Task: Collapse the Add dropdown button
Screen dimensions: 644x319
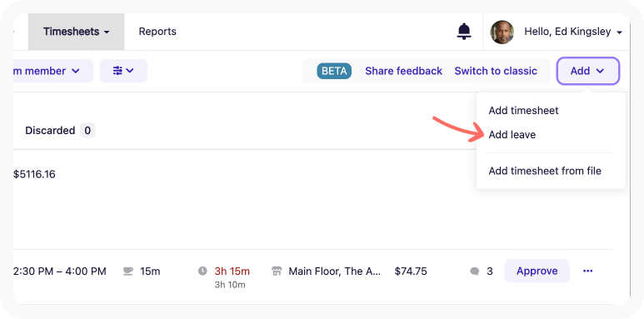Action: point(587,71)
